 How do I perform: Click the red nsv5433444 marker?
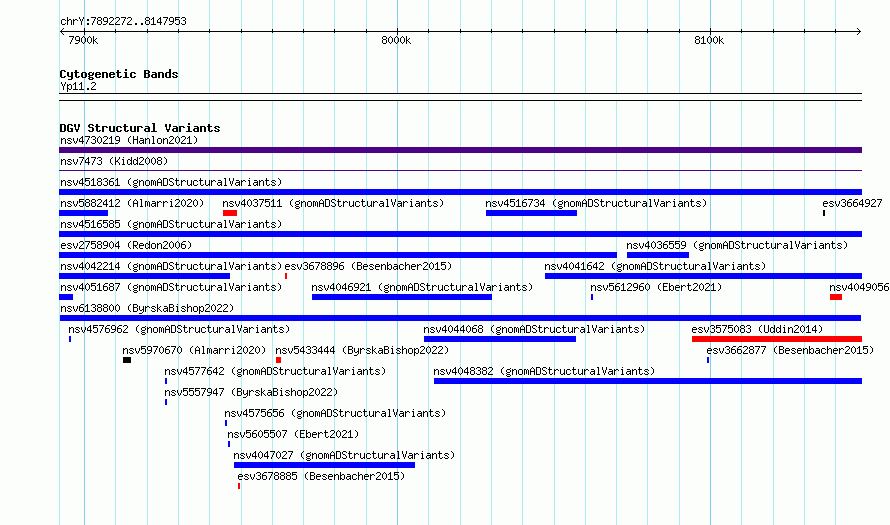(x=278, y=360)
